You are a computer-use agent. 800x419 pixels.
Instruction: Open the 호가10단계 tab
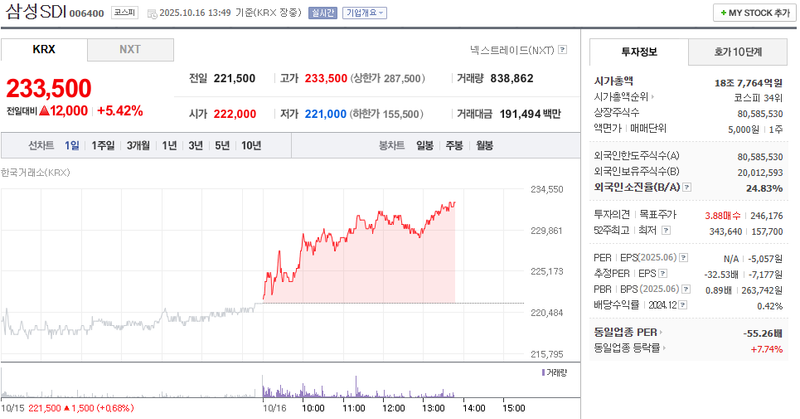pyautogui.click(x=738, y=51)
